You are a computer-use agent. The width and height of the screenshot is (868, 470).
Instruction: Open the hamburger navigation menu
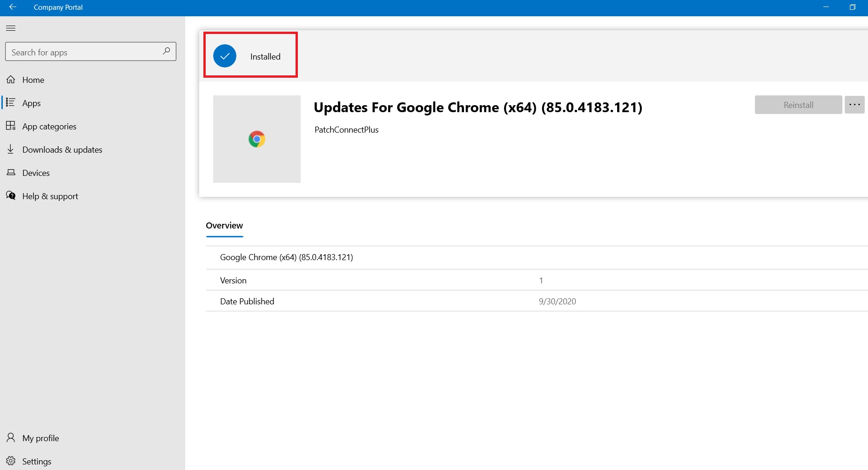point(11,28)
